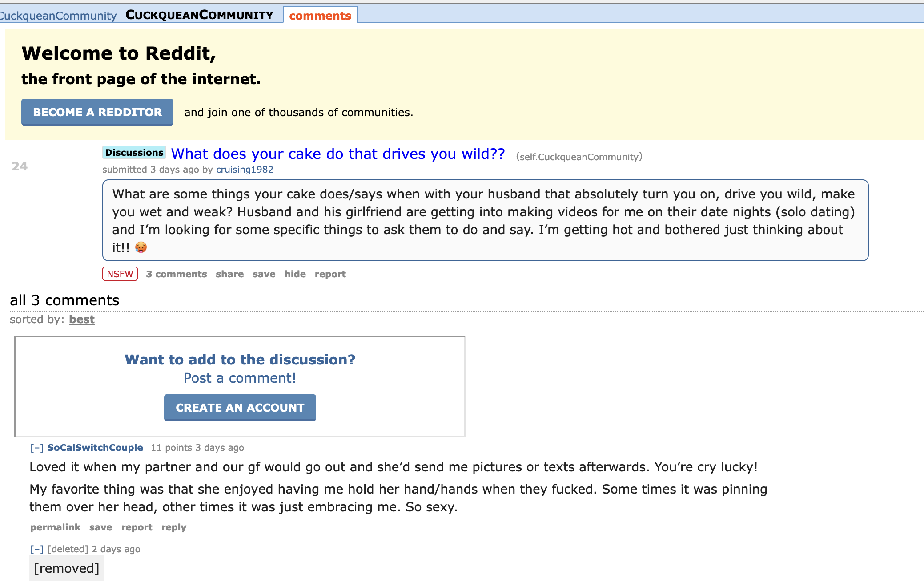Image resolution: width=924 pixels, height=583 pixels.
Task: Save the post
Action: [264, 274]
